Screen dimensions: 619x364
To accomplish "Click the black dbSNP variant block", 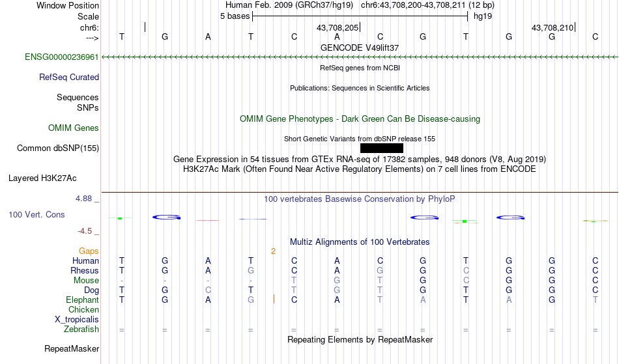I will pyautogui.click(x=382, y=148).
